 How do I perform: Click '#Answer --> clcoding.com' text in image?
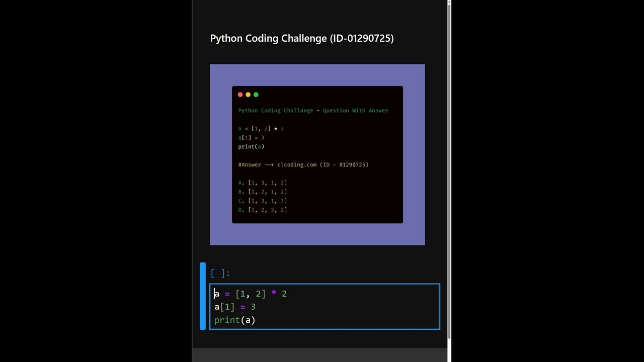pyautogui.click(x=278, y=165)
